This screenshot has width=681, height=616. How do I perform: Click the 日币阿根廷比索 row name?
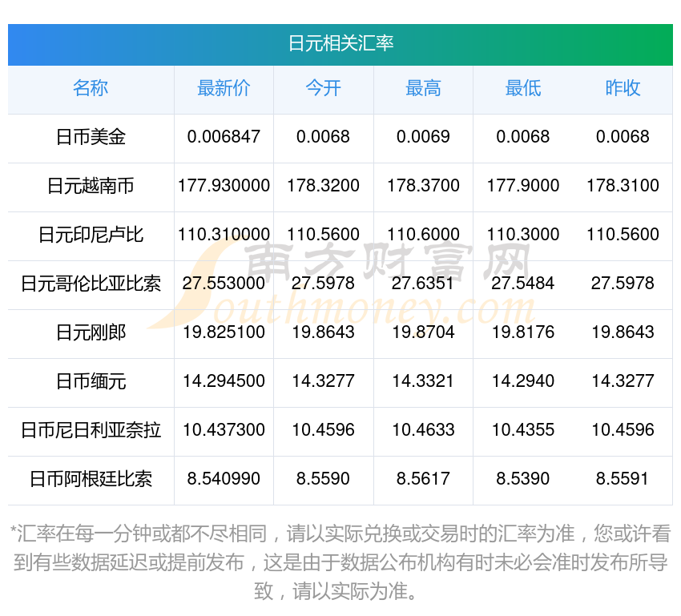coord(91,479)
